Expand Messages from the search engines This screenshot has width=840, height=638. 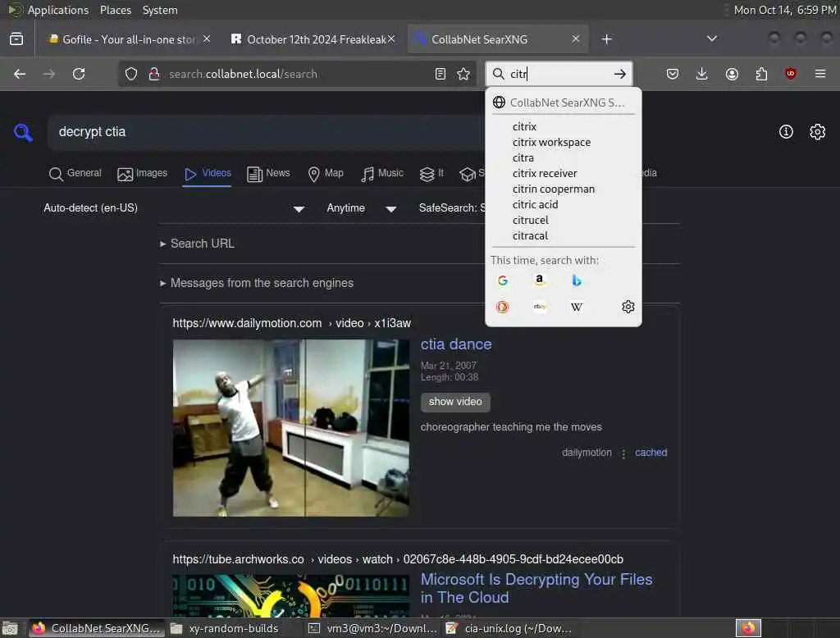tap(257, 283)
